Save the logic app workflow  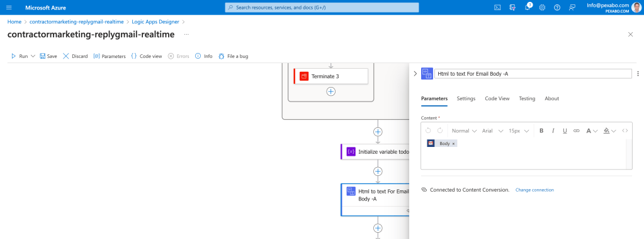tap(48, 56)
